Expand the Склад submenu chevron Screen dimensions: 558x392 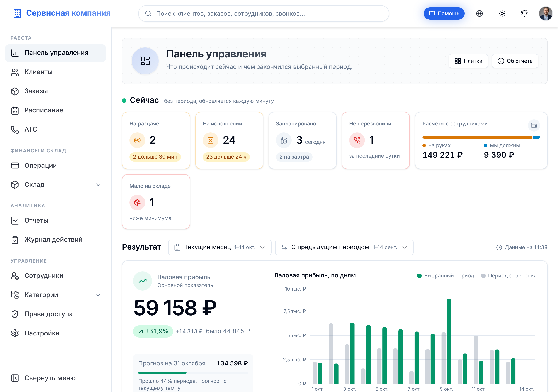pos(98,185)
